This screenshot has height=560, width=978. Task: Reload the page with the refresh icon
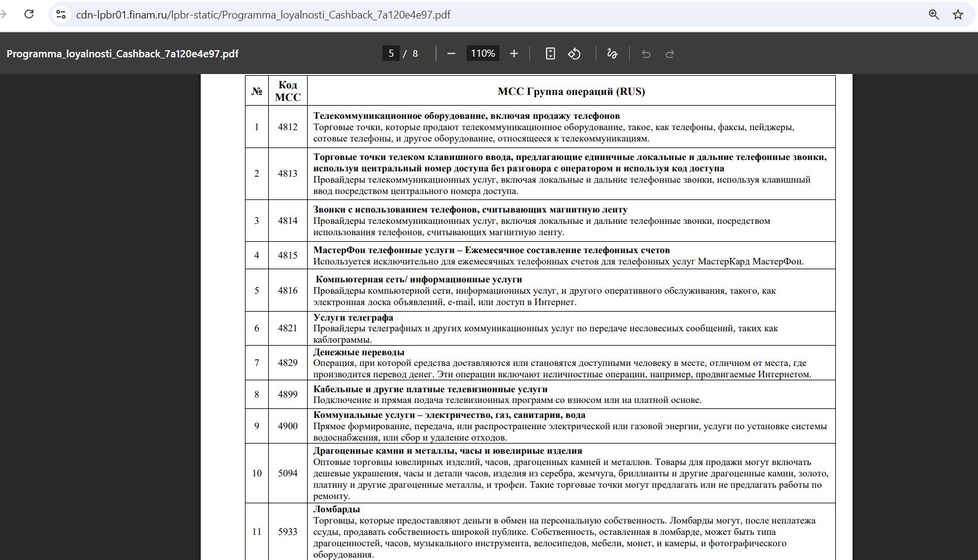(x=29, y=14)
